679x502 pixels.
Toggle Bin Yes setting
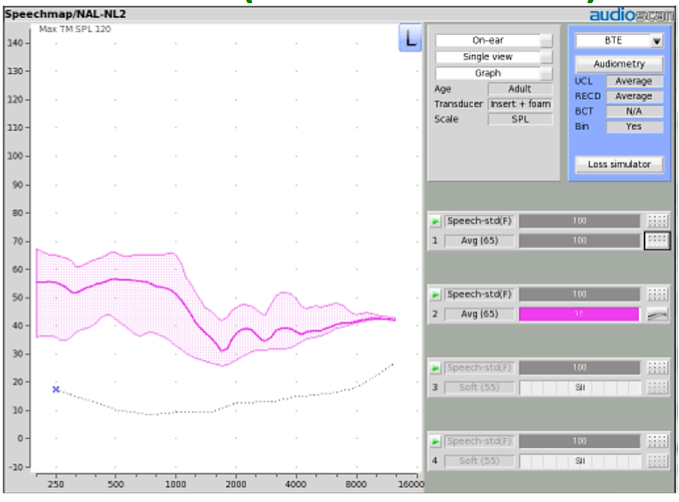click(x=634, y=126)
